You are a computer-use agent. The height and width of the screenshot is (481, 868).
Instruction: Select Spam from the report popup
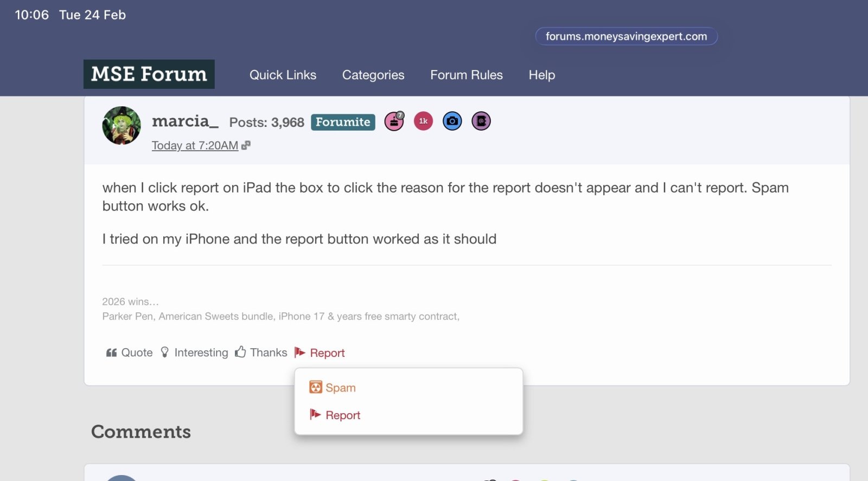coord(340,388)
